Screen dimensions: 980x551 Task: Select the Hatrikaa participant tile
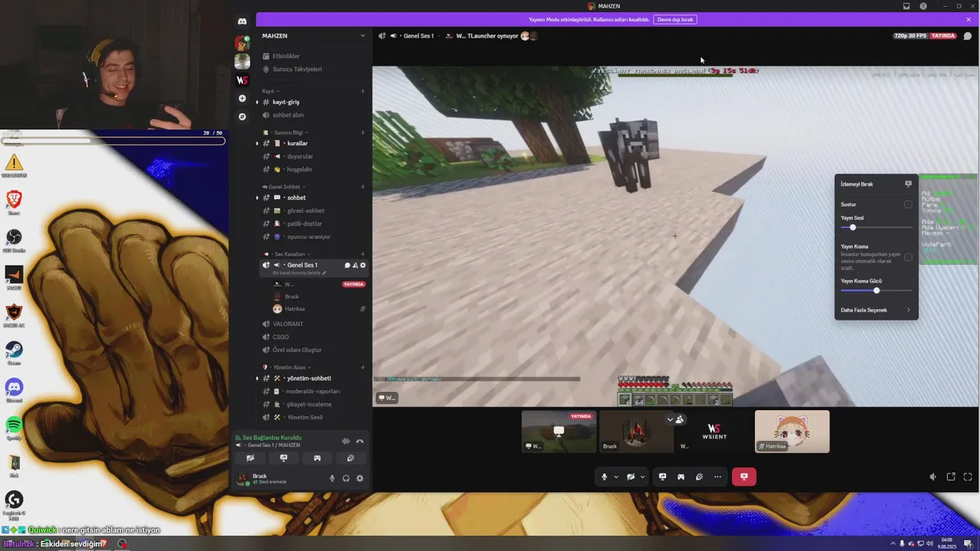pyautogui.click(x=792, y=432)
